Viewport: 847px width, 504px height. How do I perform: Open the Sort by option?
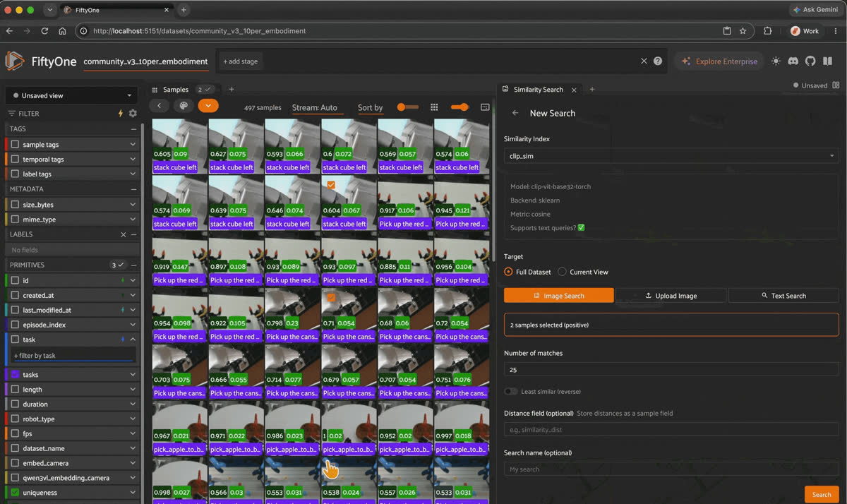click(371, 108)
